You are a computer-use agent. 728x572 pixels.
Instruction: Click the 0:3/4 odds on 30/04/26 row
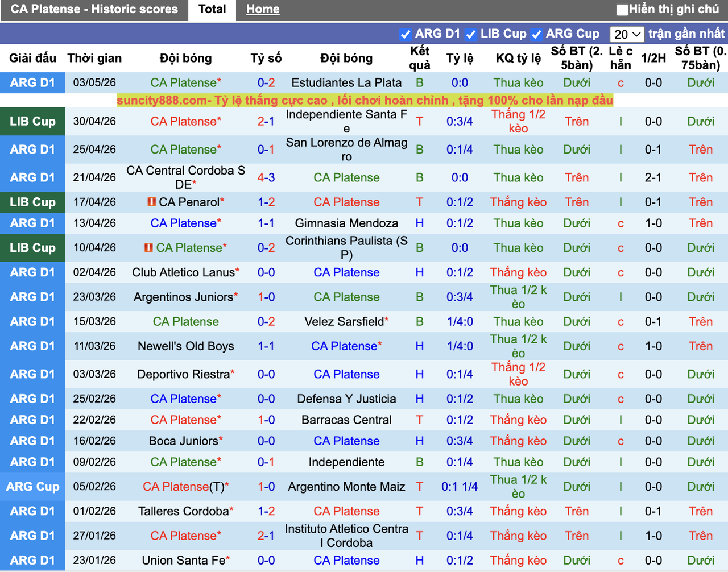coord(460,121)
